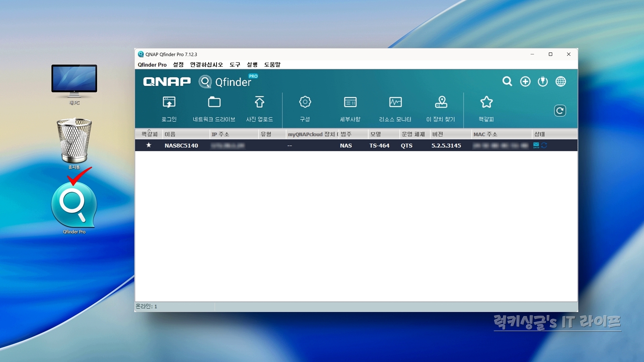The width and height of the screenshot is (644, 362).
Task: Click the TS-464 model cell
Action: (x=379, y=145)
